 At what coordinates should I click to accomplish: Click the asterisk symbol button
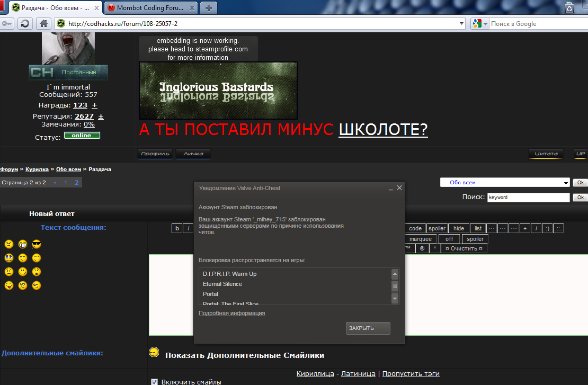pos(435,248)
